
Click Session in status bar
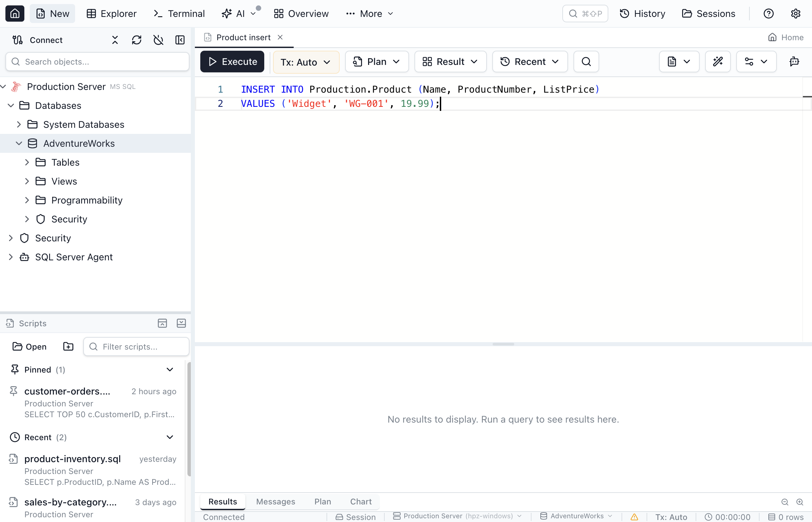[356, 517]
